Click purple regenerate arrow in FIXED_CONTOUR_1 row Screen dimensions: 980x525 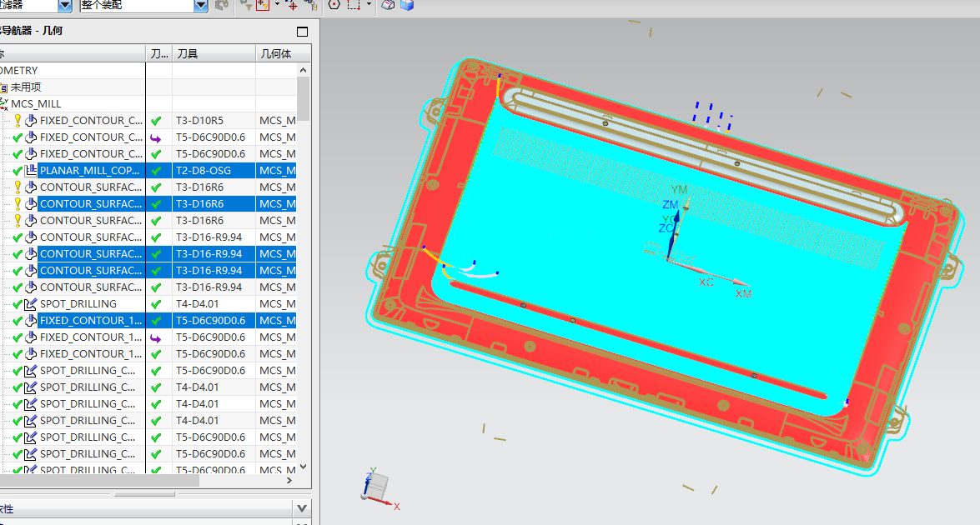click(156, 338)
